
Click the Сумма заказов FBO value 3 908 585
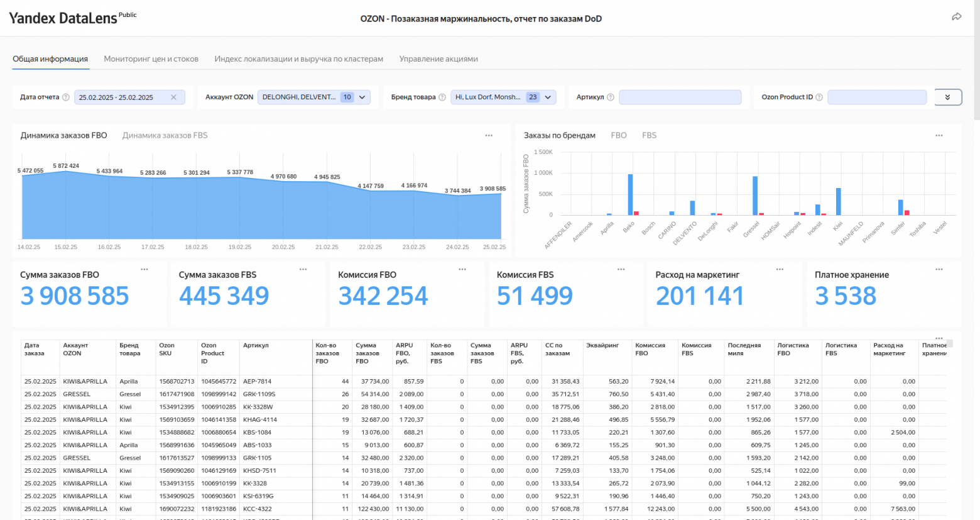point(75,296)
